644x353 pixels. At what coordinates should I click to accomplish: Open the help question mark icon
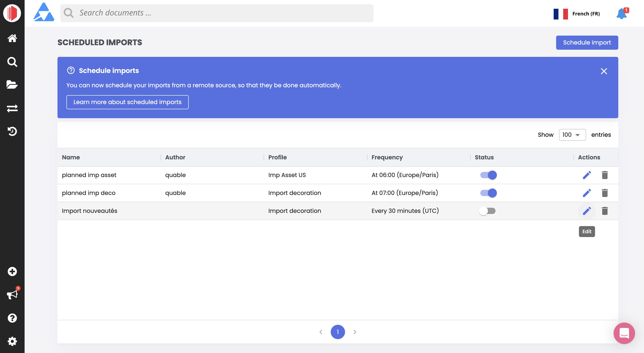tap(12, 318)
